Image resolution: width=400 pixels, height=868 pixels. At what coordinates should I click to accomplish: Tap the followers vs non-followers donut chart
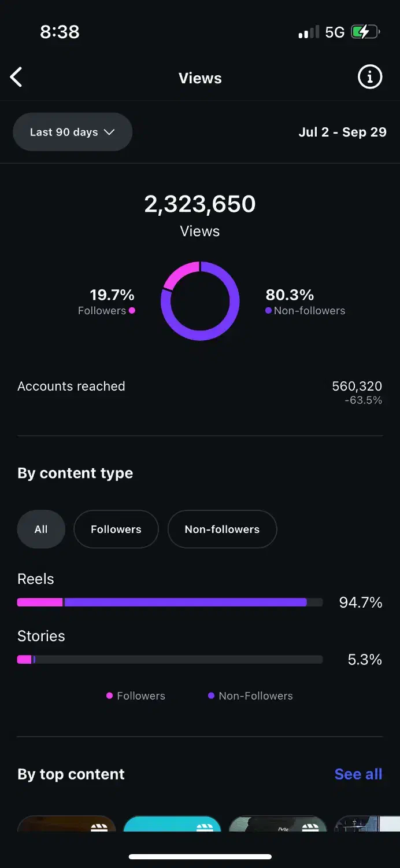click(200, 301)
